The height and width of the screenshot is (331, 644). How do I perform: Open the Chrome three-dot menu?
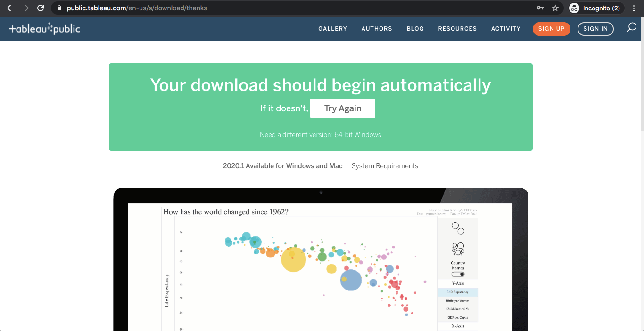(634, 8)
